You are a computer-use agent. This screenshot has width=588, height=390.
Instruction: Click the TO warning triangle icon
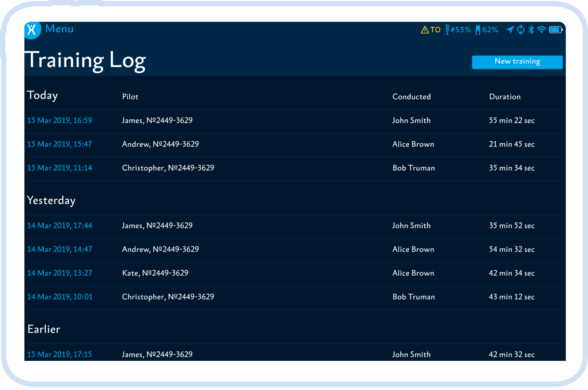[x=425, y=29]
